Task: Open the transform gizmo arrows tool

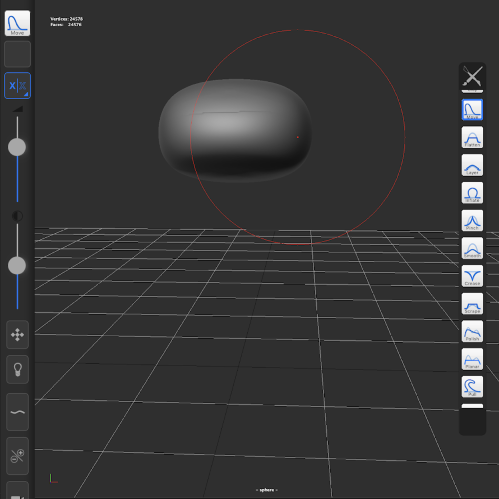Action: pos(17,335)
